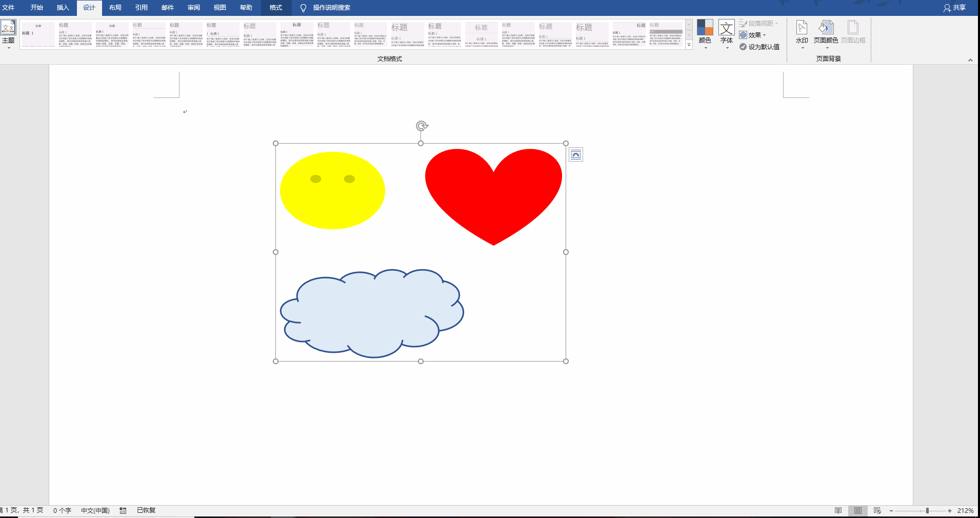Click the 0 个字 word count
The height and width of the screenshot is (518, 980).
(62, 510)
